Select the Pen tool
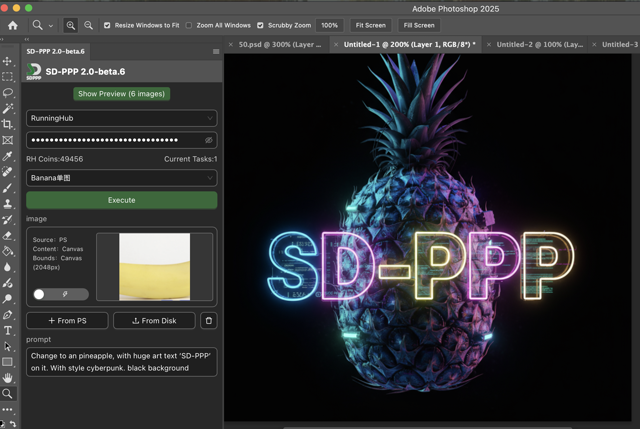Screen dimensions: 640x429 click(x=7, y=315)
